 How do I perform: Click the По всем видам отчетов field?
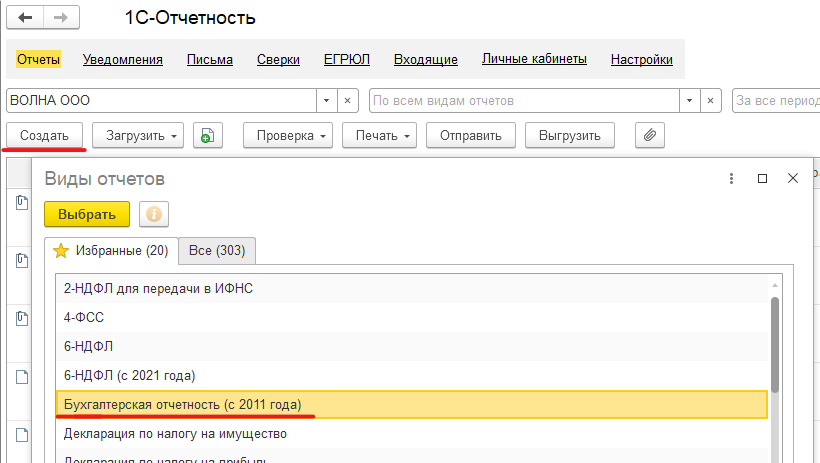[525, 100]
